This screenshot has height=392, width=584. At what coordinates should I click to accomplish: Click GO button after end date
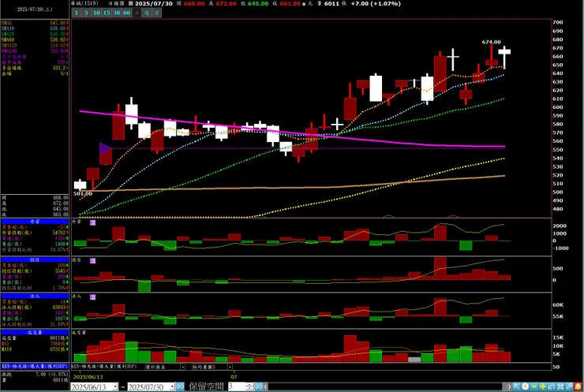(180, 387)
